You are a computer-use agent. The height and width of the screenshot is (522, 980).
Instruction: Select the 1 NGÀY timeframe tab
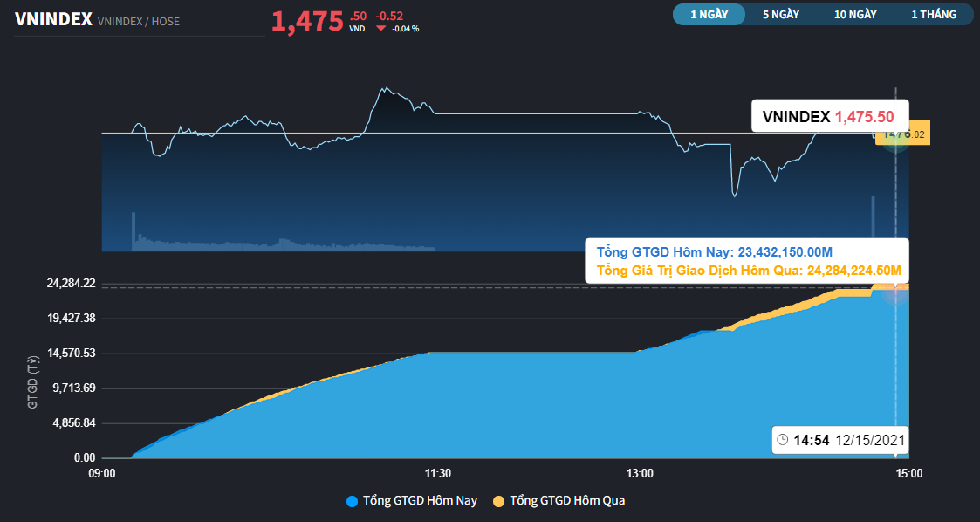tap(709, 14)
